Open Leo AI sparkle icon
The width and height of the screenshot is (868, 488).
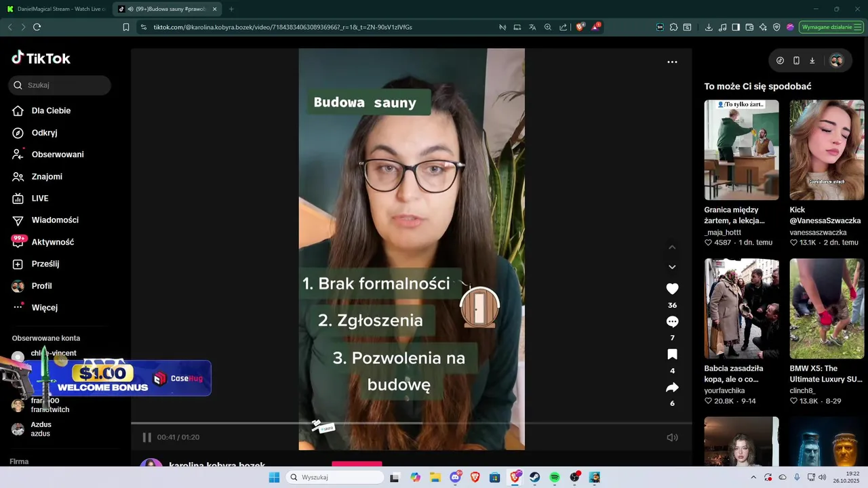pyautogui.click(x=763, y=27)
